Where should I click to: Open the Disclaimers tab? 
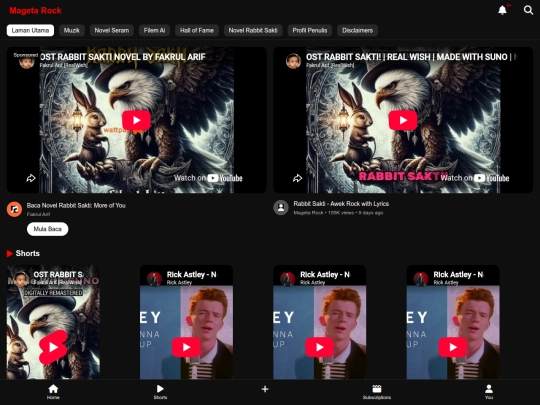357,30
